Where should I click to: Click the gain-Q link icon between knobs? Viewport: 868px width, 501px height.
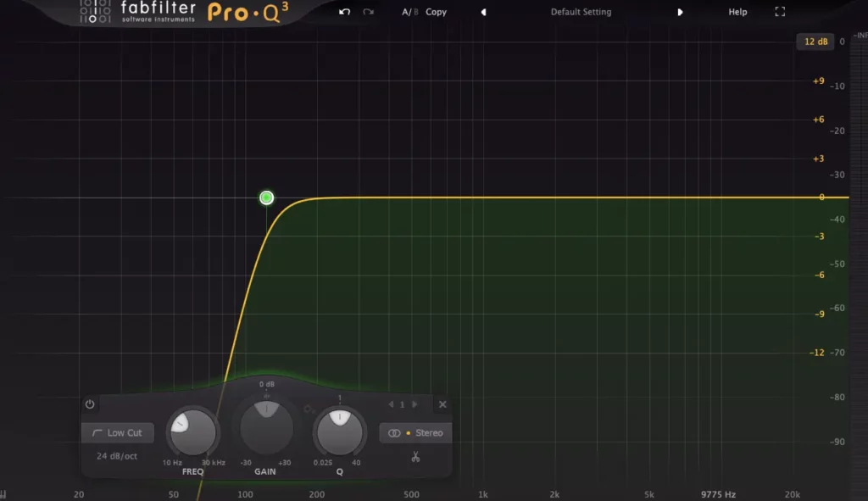pos(309,409)
